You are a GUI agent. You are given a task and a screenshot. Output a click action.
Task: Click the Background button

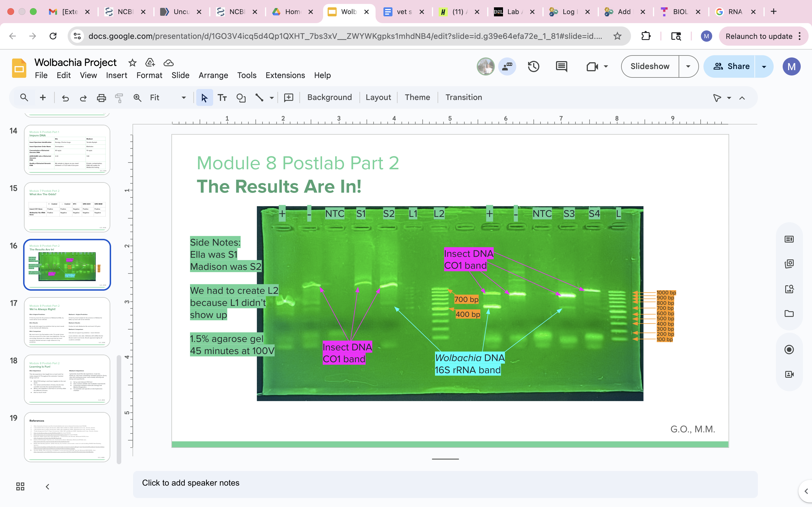(x=329, y=97)
